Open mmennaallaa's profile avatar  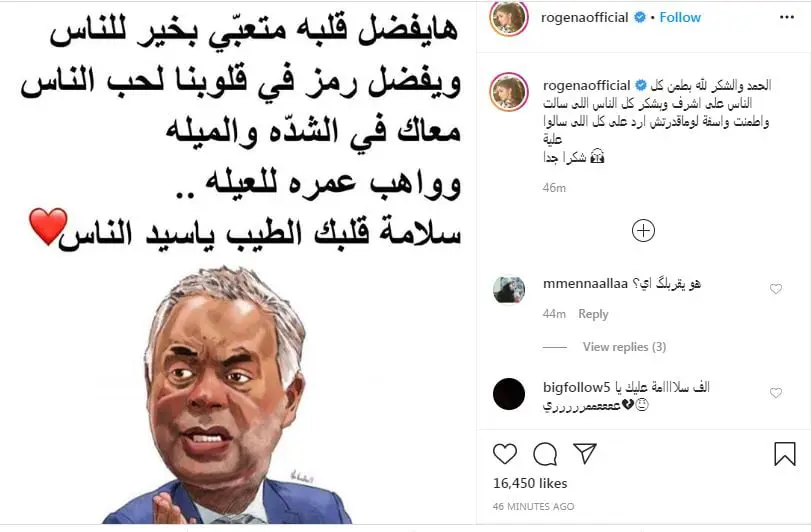(509, 290)
